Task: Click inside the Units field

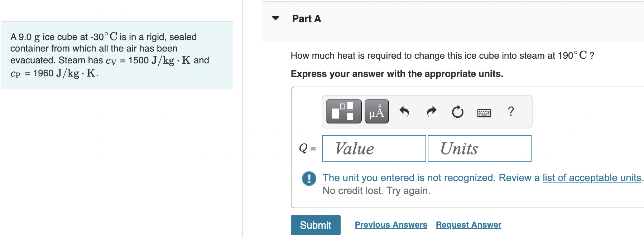Action: coord(479,148)
